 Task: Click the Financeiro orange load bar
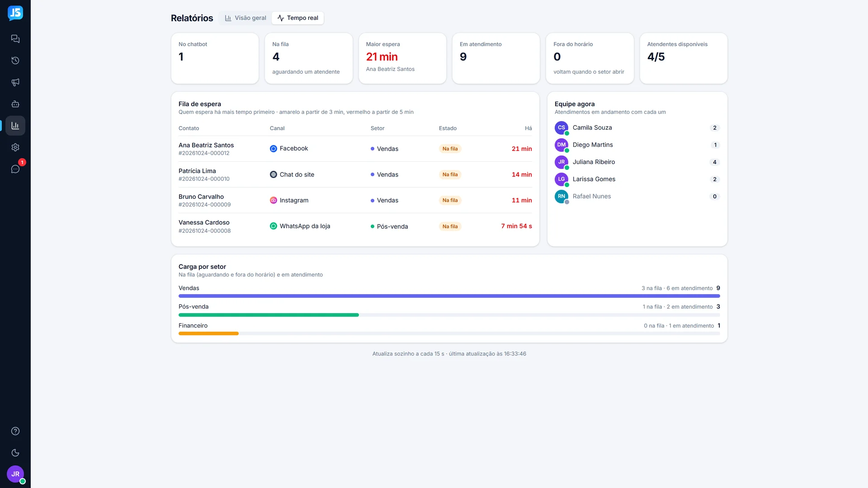point(208,333)
